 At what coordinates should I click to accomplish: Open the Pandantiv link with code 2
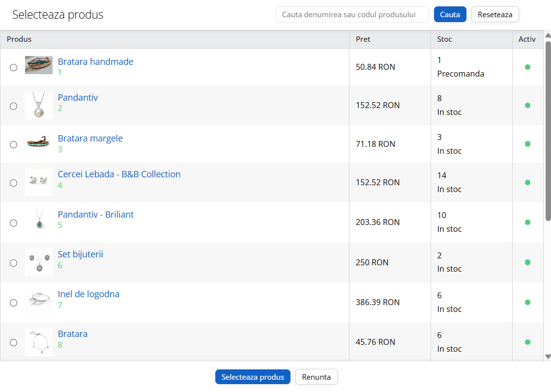(x=78, y=97)
